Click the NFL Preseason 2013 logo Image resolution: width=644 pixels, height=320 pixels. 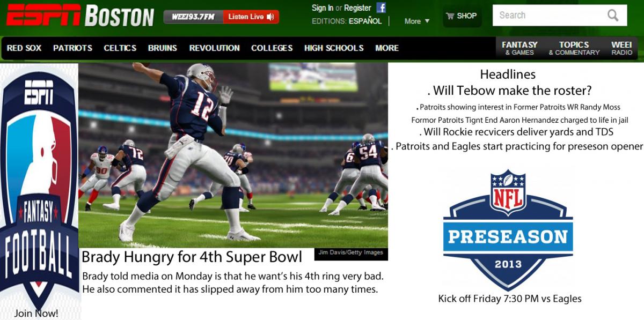[x=508, y=229]
